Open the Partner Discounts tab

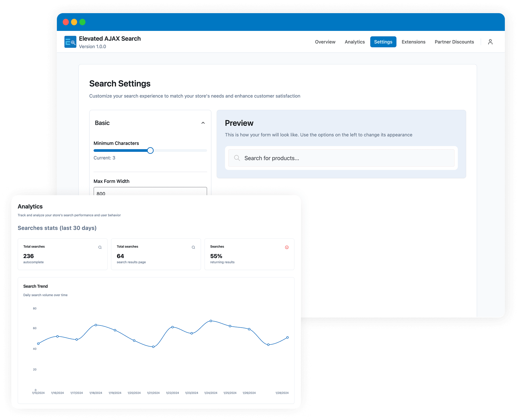pyautogui.click(x=454, y=42)
